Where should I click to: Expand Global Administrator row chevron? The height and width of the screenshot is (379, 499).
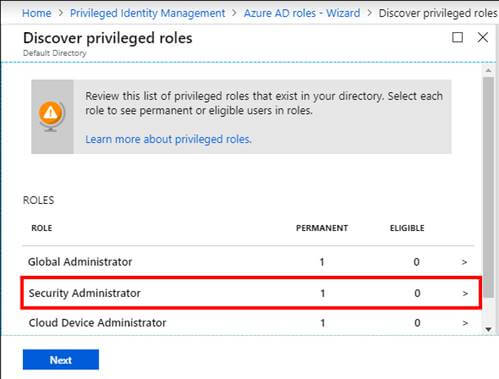click(464, 262)
